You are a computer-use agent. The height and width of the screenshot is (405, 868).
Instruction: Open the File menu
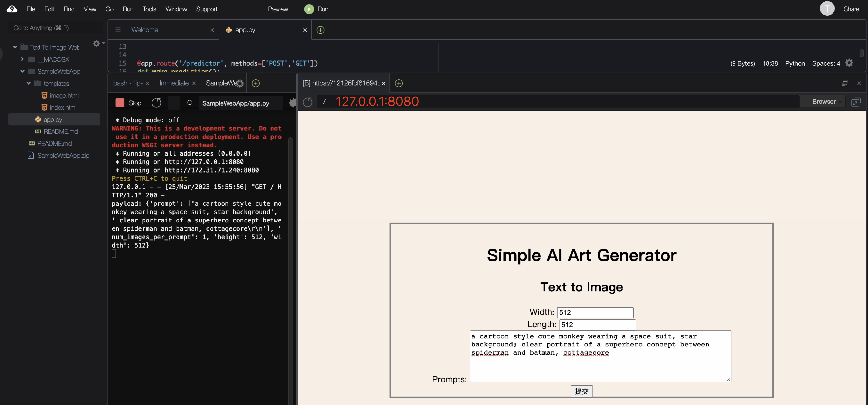[31, 9]
